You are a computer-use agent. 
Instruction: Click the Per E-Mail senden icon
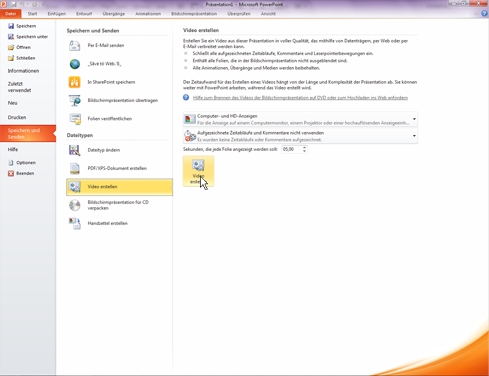click(x=75, y=45)
